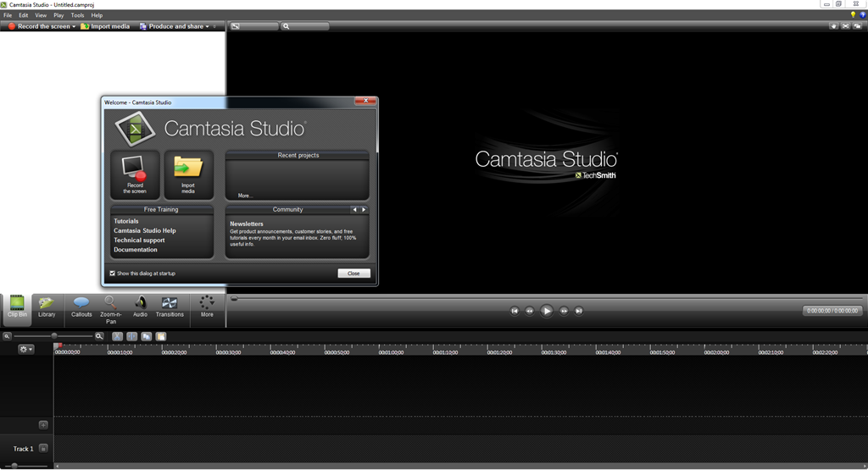The height and width of the screenshot is (470, 868).
Task: Open the Tools menu
Action: point(77,15)
